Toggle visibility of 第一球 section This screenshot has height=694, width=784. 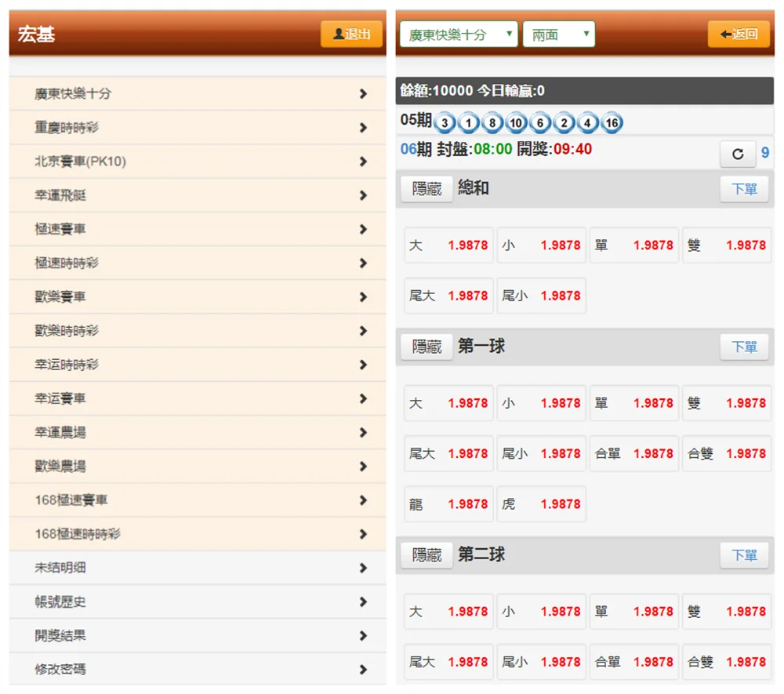pyautogui.click(x=426, y=347)
